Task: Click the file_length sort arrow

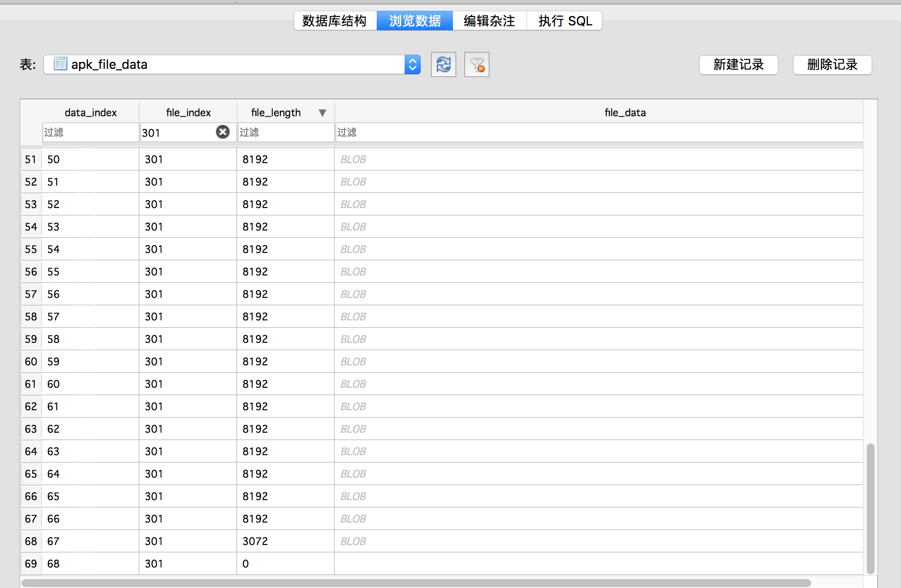Action: tap(322, 113)
